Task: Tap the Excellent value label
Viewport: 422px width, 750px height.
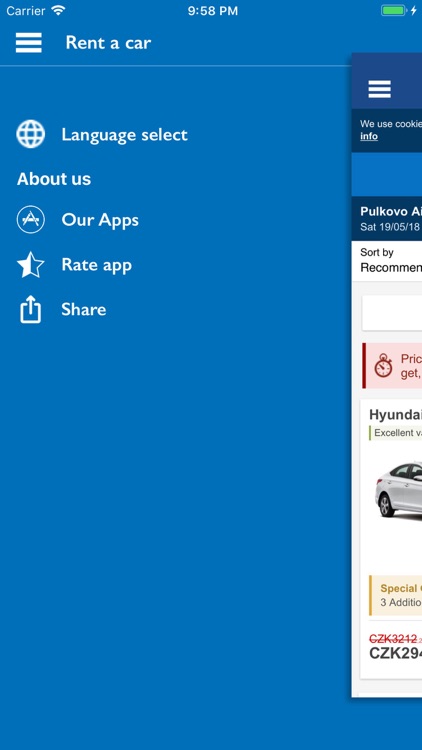Action: [396, 433]
